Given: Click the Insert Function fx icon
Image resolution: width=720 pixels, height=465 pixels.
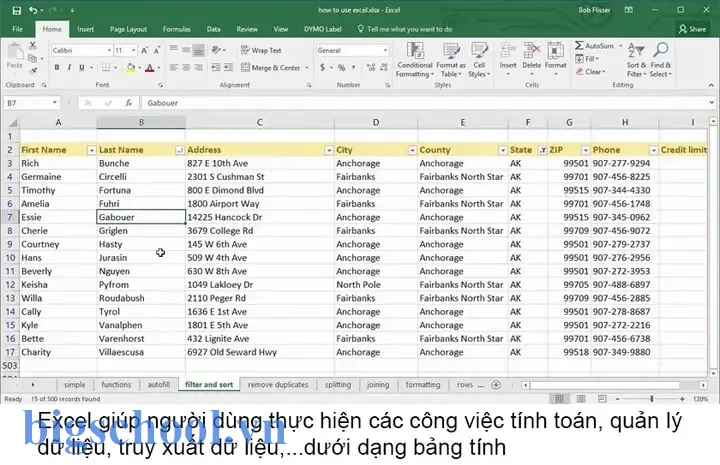Looking at the screenshot, I should click(x=129, y=103).
